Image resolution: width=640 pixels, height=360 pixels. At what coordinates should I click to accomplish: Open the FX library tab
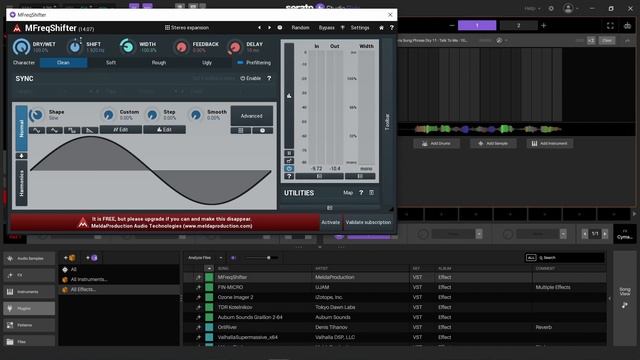click(29, 275)
